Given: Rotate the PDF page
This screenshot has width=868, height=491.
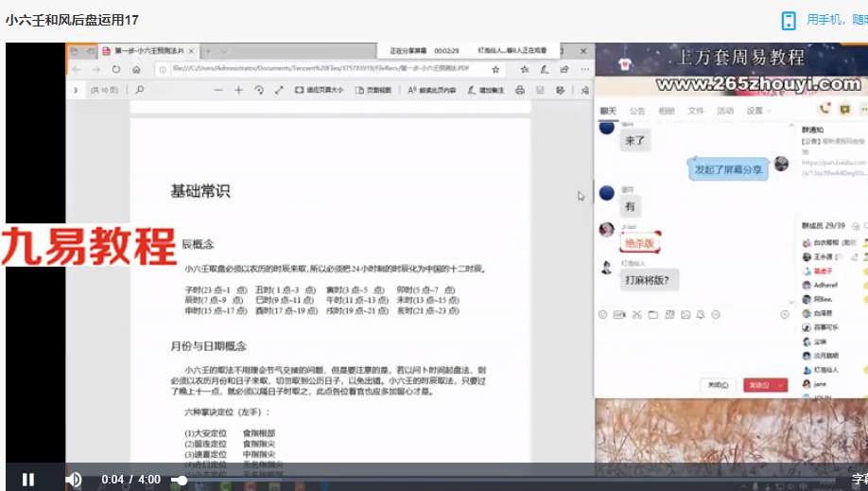Looking at the screenshot, I should 258,90.
